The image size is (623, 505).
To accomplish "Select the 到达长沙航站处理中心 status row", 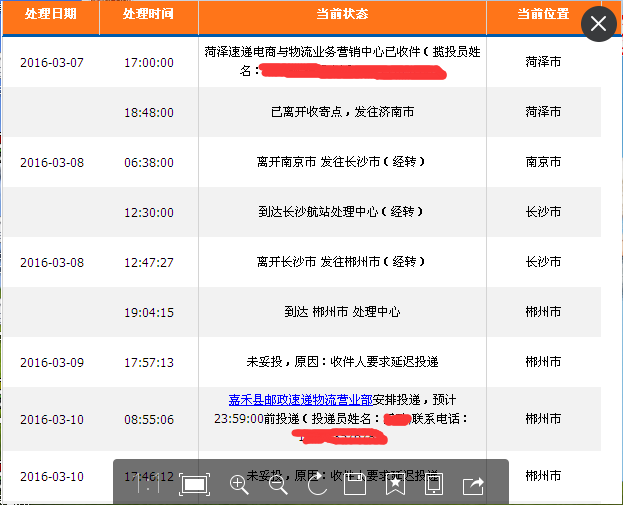I will pyautogui.click(x=341, y=212).
